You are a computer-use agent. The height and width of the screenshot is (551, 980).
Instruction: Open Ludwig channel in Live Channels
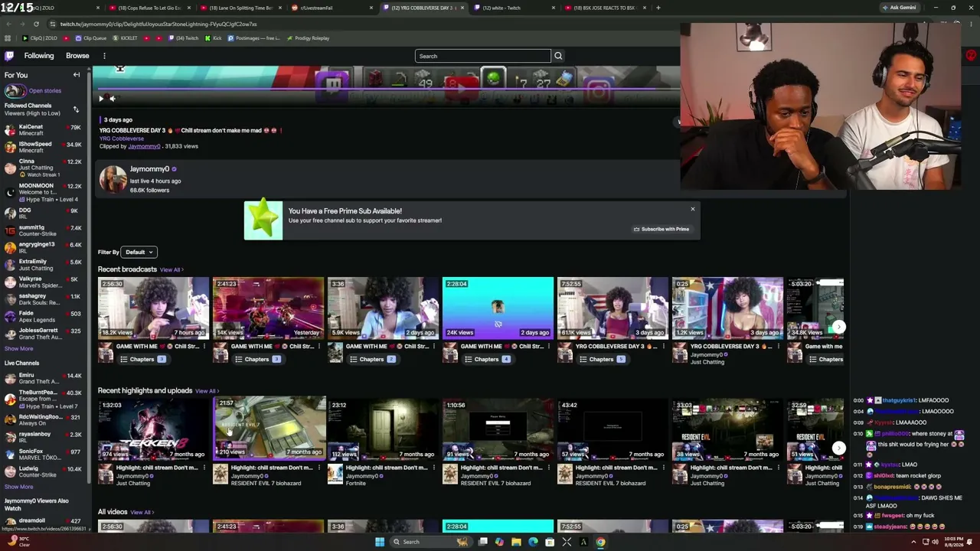coord(44,471)
